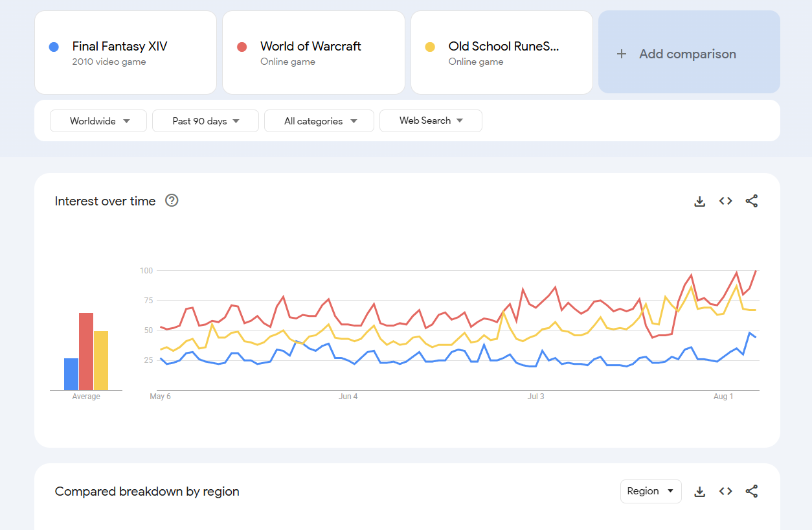Download the Interest over time data

[x=699, y=202]
